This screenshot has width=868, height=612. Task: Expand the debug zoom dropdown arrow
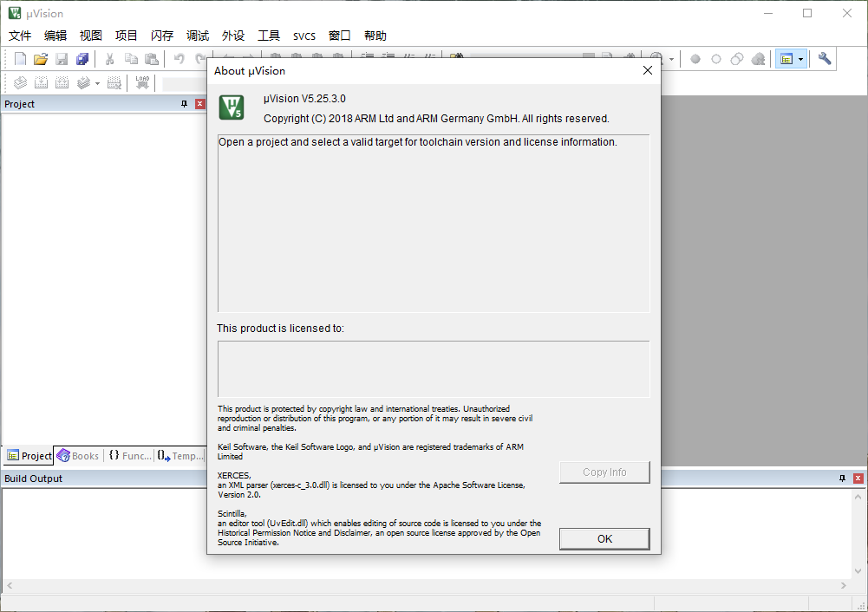point(671,59)
